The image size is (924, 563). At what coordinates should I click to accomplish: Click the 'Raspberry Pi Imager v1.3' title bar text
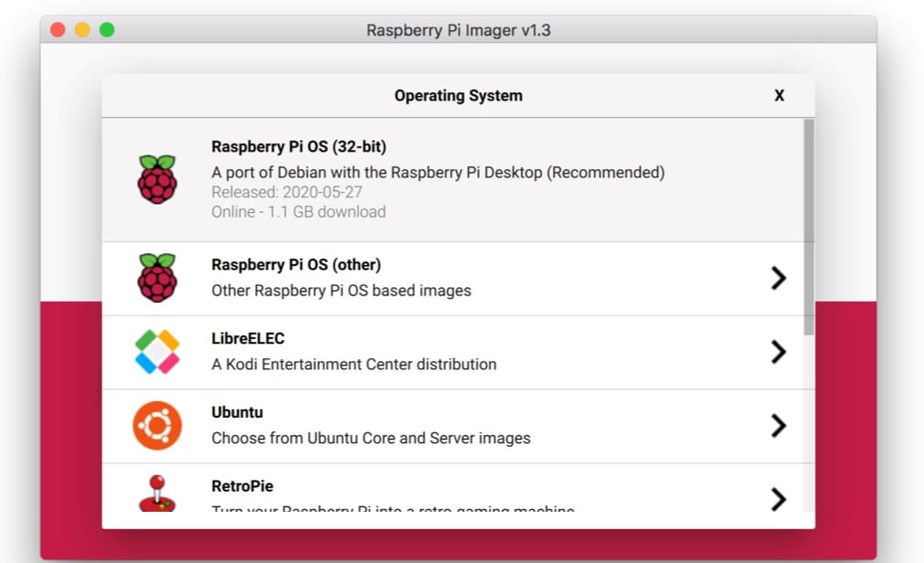coord(459,30)
